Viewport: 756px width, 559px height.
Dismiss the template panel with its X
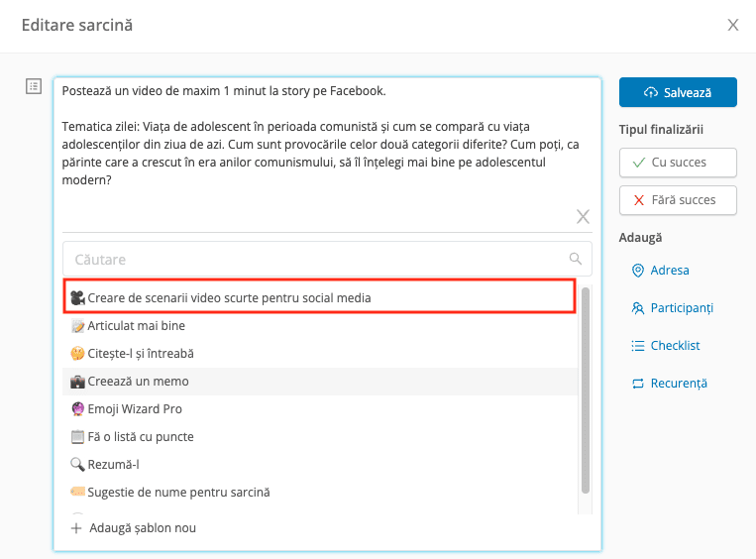coord(583,216)
